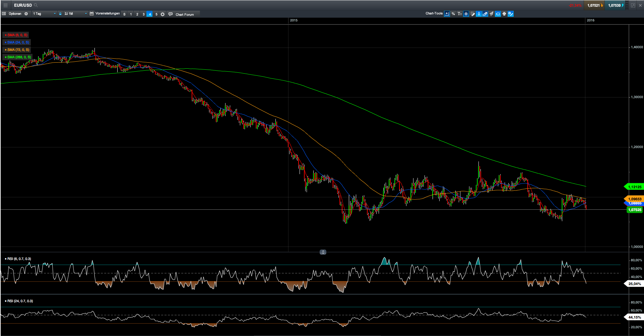Open the Chart Forum
644x336 pixels.
pyautogui.click(x=184, y=14)
